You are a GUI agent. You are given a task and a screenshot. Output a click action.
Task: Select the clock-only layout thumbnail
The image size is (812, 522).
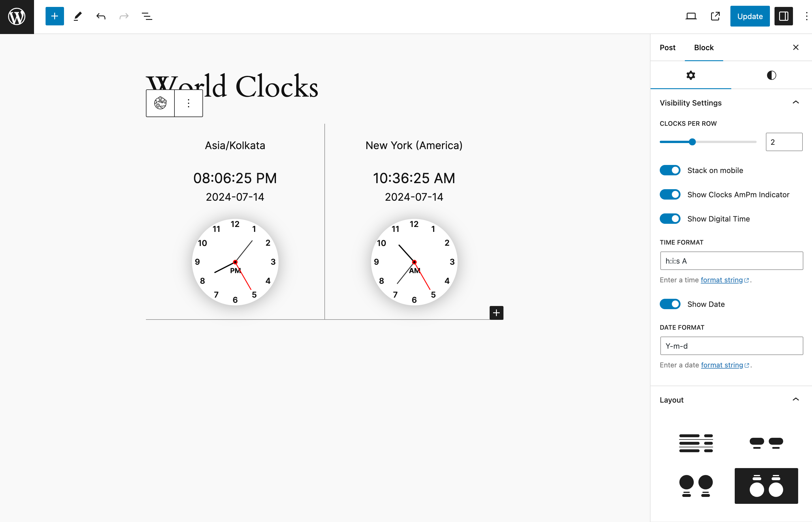(x=696, y=485)
